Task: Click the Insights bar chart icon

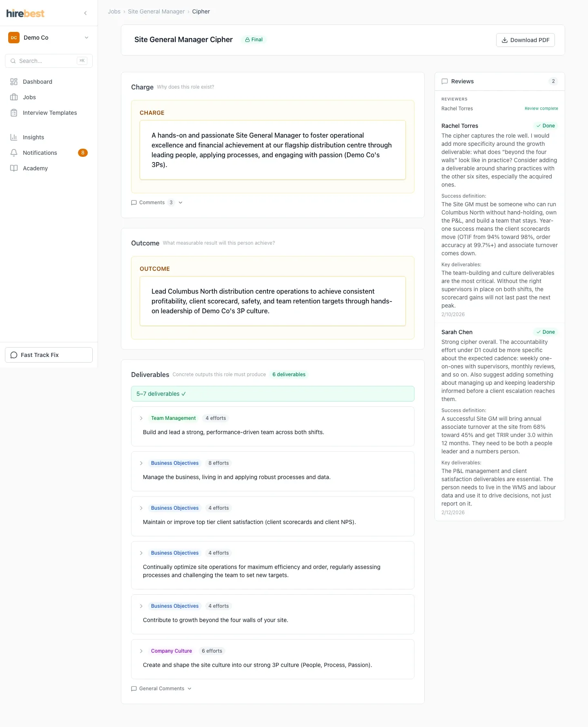Action: click(14, 137)
